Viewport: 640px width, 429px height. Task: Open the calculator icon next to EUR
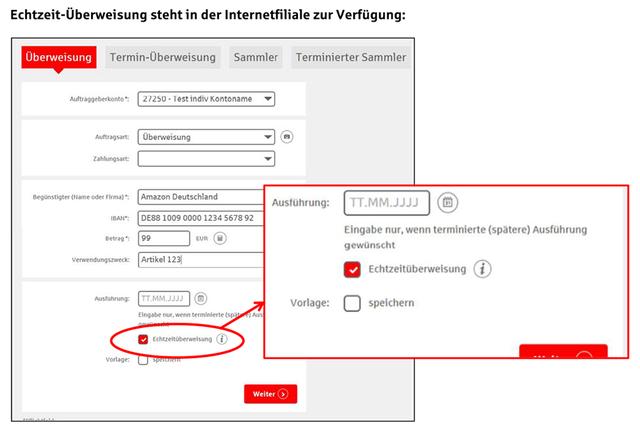pos(220,238)
